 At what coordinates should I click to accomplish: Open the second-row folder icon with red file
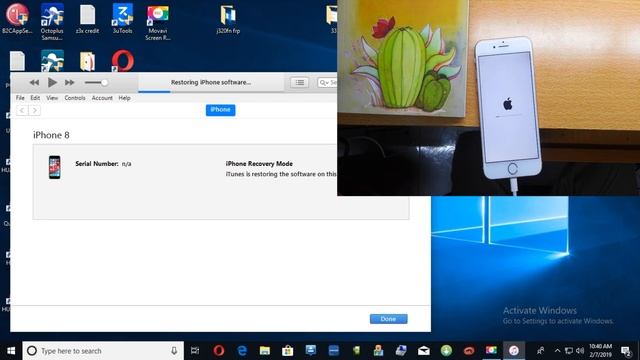point(87,61)
